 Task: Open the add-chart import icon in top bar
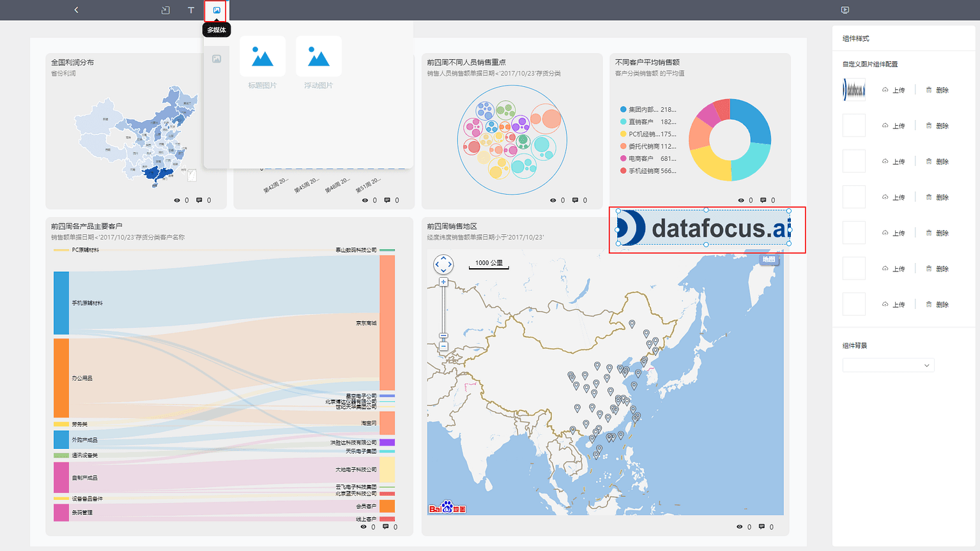[x=165, y=10]
